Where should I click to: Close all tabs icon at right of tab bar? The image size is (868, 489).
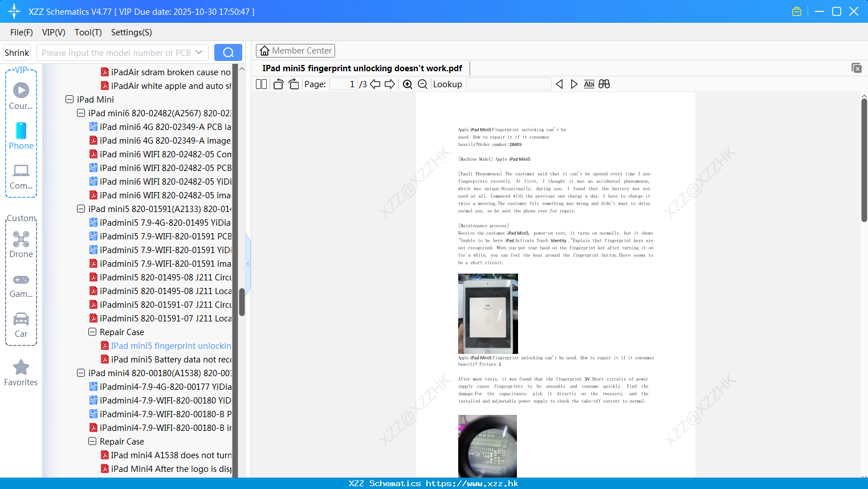click(857, 68)
